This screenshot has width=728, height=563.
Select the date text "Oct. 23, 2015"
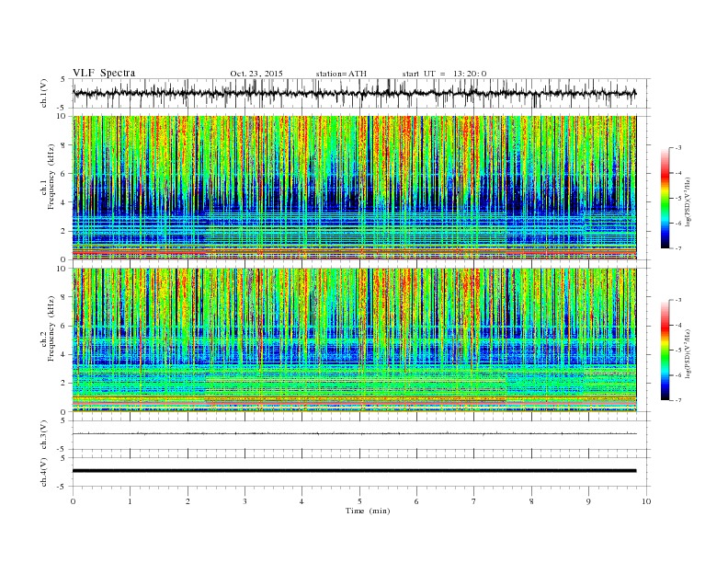[256, 74]
